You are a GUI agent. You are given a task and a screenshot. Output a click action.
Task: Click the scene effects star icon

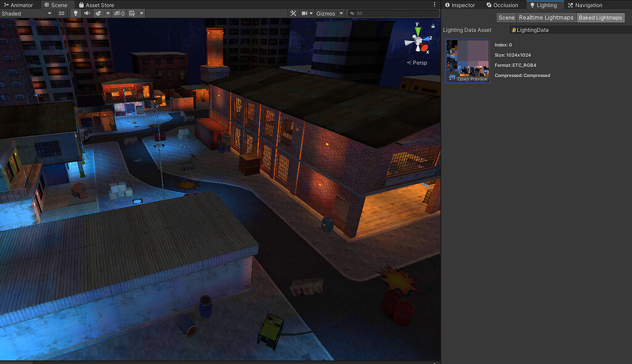click(x=98, y=13)
